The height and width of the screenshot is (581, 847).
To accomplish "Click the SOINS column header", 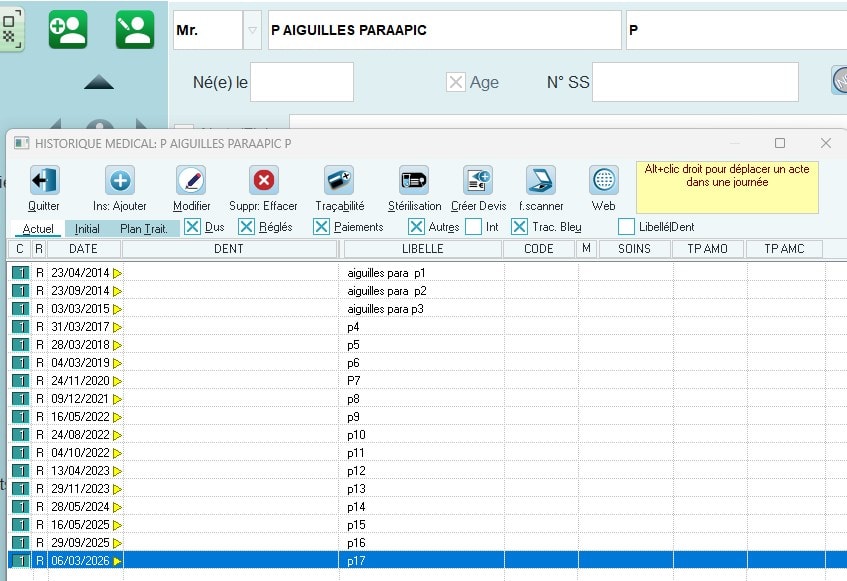I will [634, 249].
